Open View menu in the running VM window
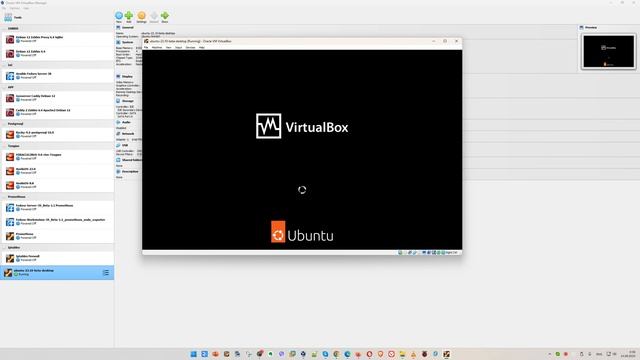The height and width of the screenshot is (360, 640). [169, 47]
